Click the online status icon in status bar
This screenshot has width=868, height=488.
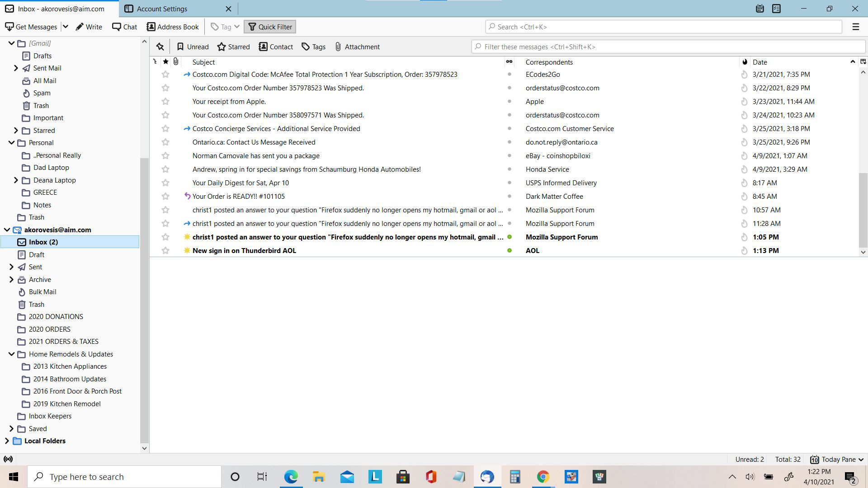[8, 459]
